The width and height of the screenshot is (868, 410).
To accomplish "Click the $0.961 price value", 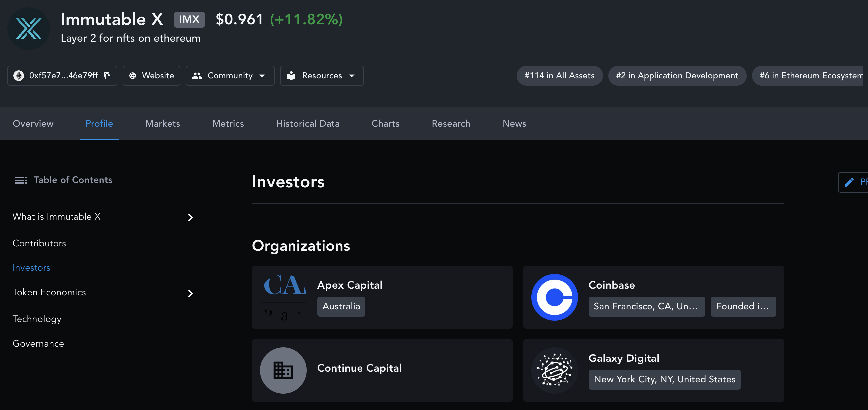I will click(239, 19).
